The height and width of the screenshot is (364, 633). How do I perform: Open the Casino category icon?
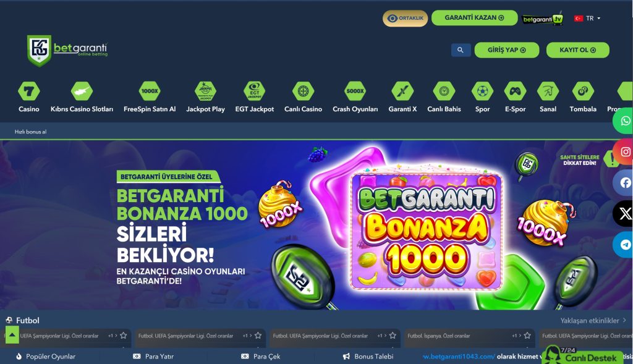tap(28, 91)
